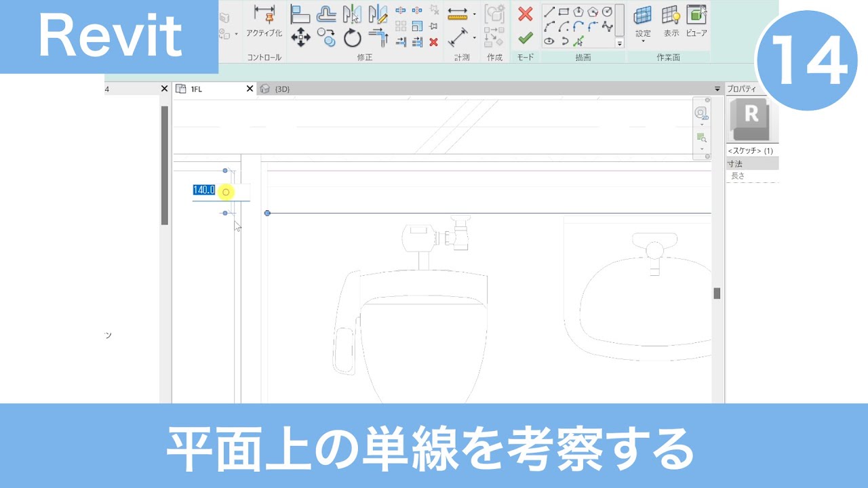Click the プロパティ panel title
The height and width of the screenshot is (488, 868).
click(743, 89)
